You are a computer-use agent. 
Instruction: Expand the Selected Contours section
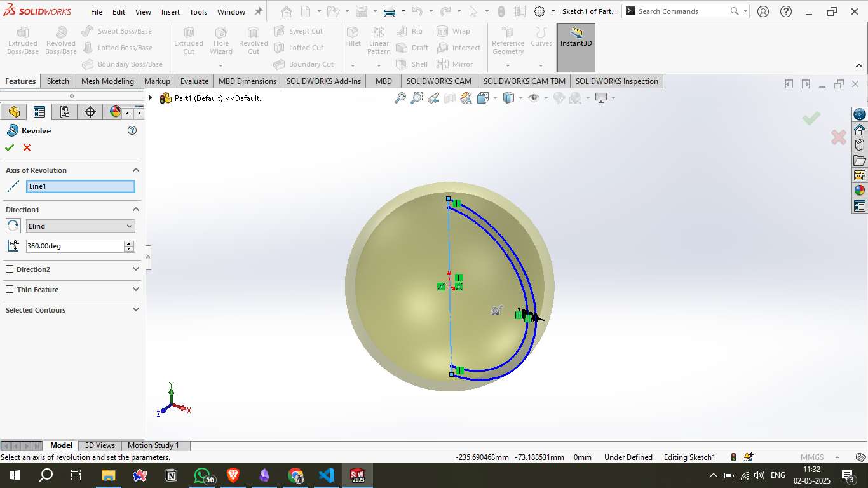136,310
